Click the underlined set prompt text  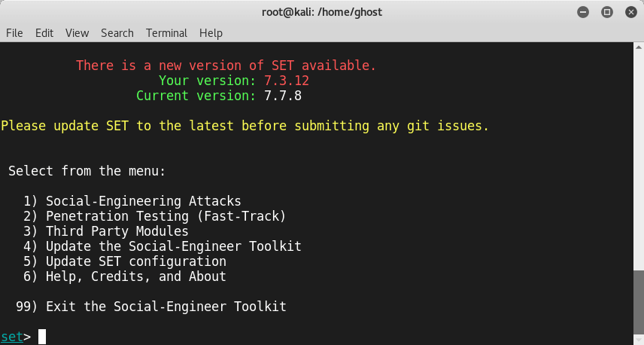coord(12,337)
